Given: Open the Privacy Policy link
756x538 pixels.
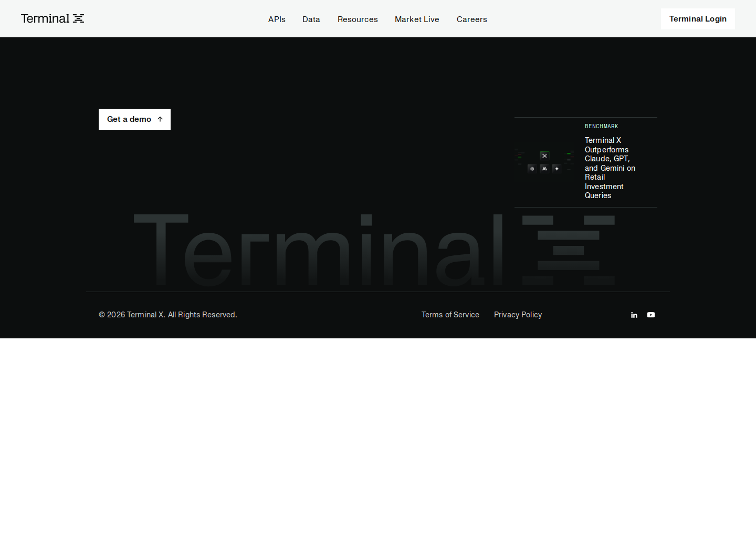Looking at the screenshot, I should tap(518, 315).
